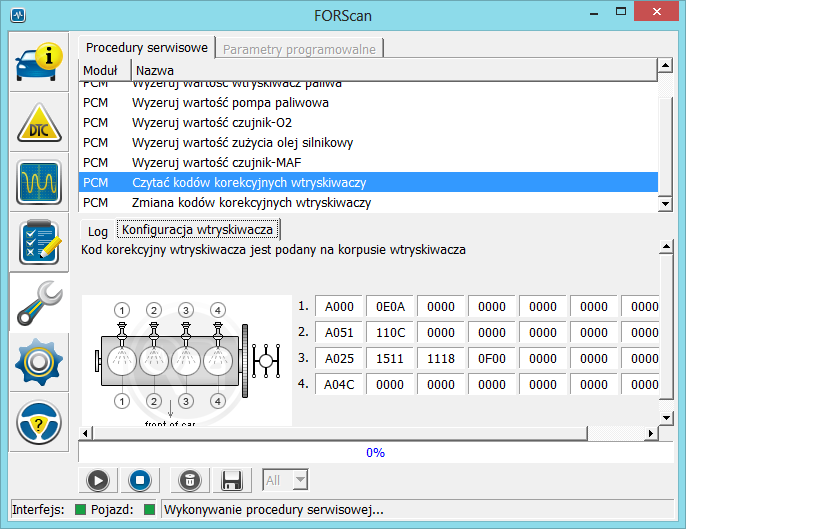Image resolution: width=819 pixels, height=529 pixels.
Task: Click the 'Nazwa' column header
Action: [x=154, y=71]
